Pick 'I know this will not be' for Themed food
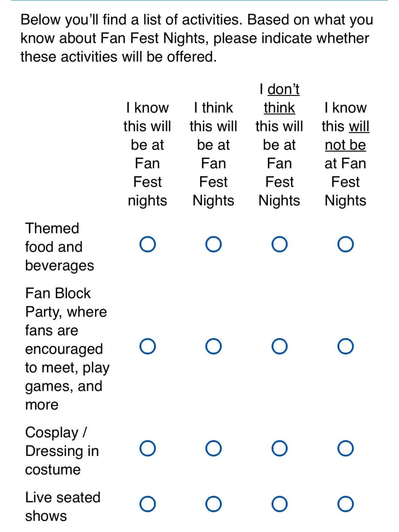This screenshot has width=399, height=532. point(345,244)
